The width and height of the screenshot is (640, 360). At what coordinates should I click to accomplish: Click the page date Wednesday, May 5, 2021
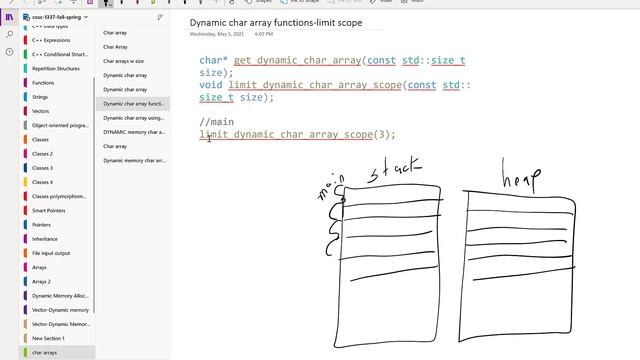tap(216, 34)
